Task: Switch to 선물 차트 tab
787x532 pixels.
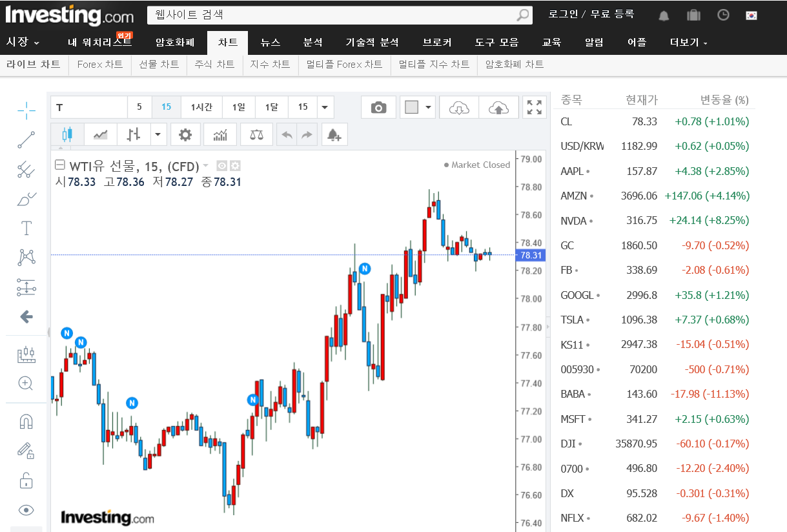Action: (159, 64)
